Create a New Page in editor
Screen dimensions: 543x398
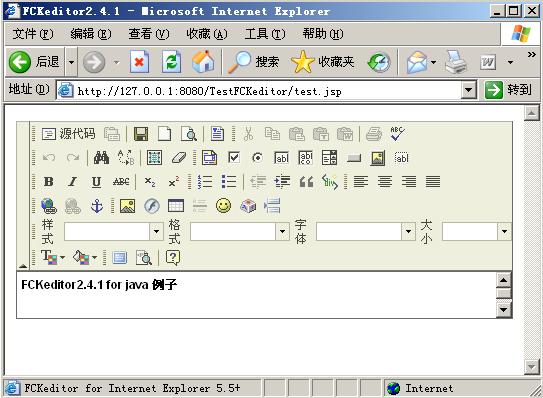[x=164, y=134]
